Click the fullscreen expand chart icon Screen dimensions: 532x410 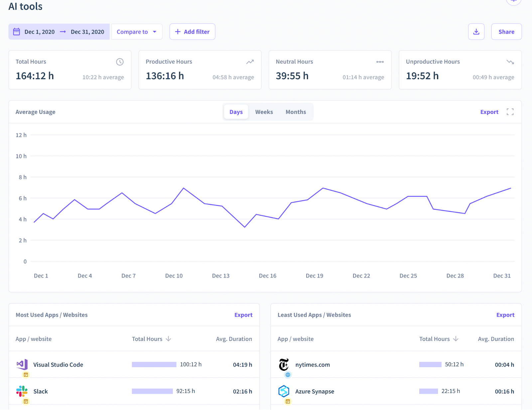tap(510, 112)
